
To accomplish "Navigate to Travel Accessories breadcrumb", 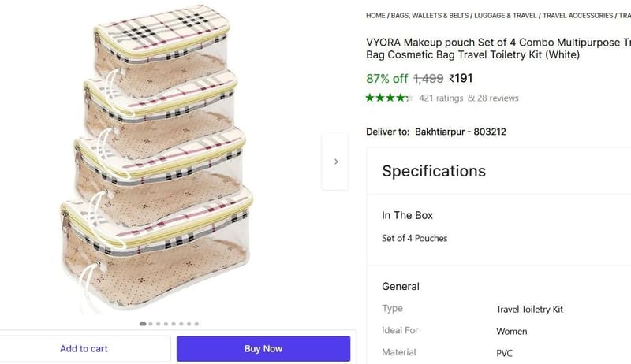I will click(x=578, y=16).
